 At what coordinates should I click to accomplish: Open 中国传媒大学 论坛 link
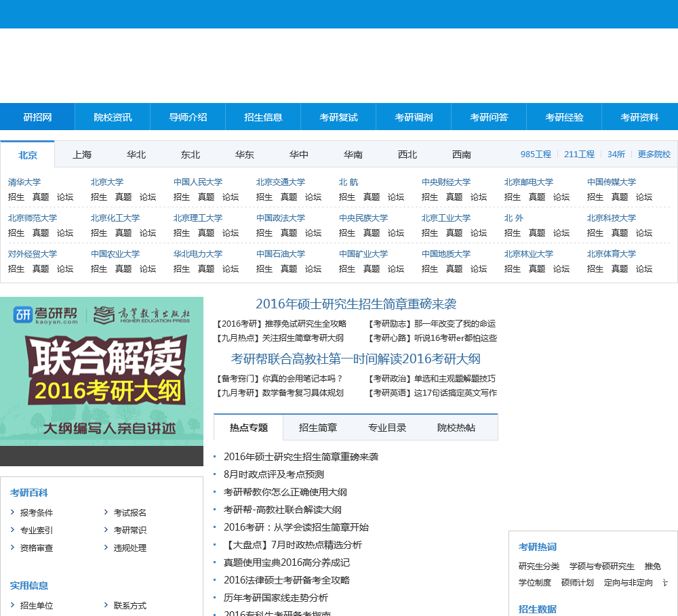tap(644, 197)
